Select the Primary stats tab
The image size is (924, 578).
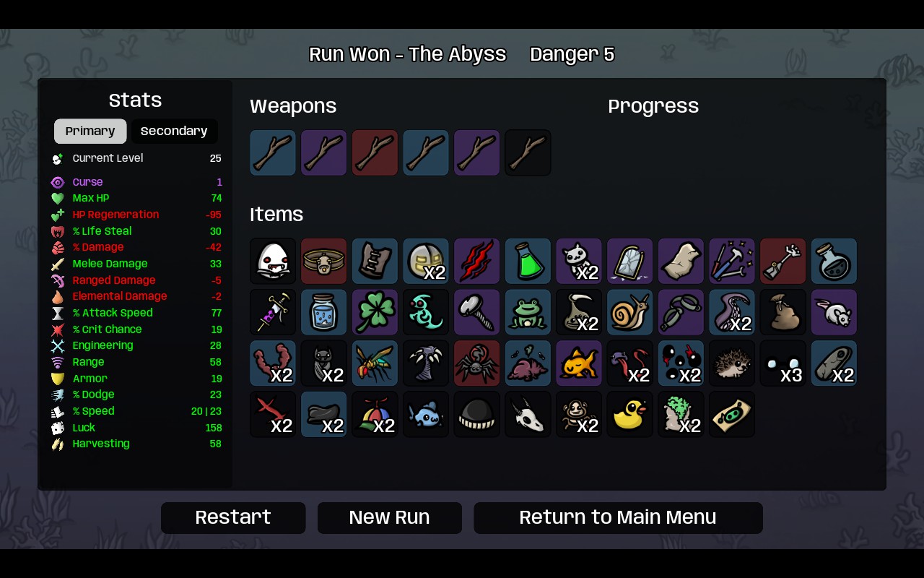pyautogui.click(x=90, y=131)
